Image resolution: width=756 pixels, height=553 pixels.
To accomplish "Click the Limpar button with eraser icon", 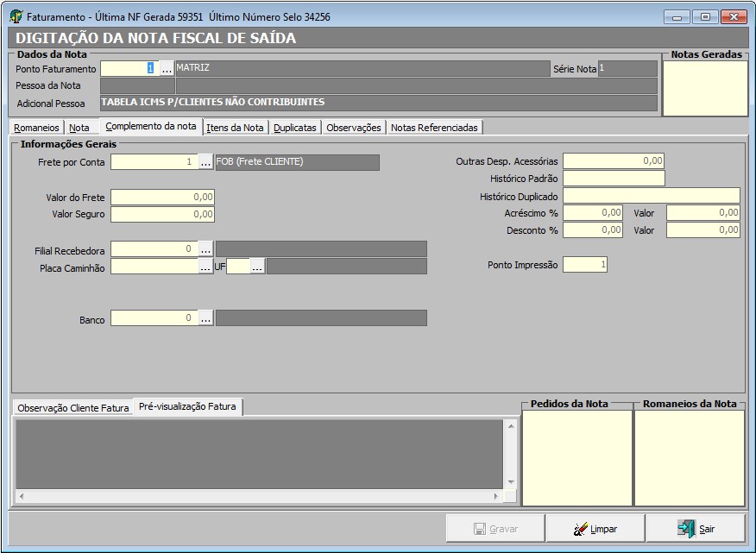I will (595, 529).
